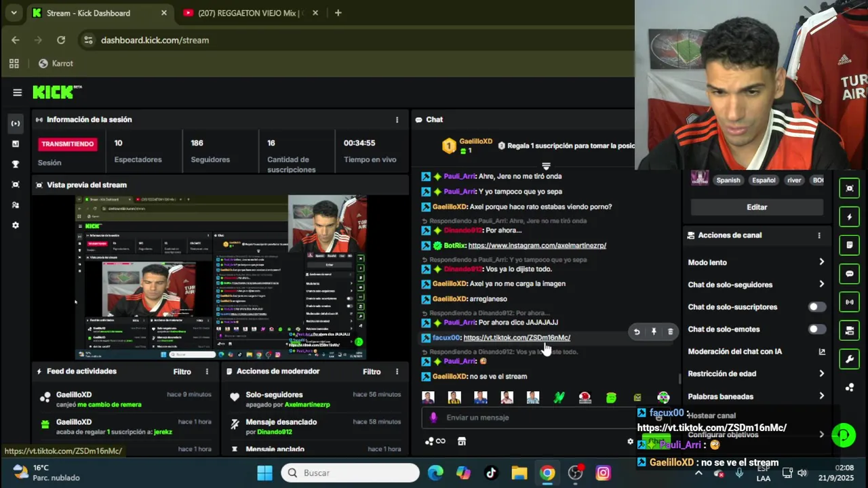This screenshot has height=488, width=868.
Task: Switch to REGGAETON VIEJO Mix YouTube tab
Action: 250,13
